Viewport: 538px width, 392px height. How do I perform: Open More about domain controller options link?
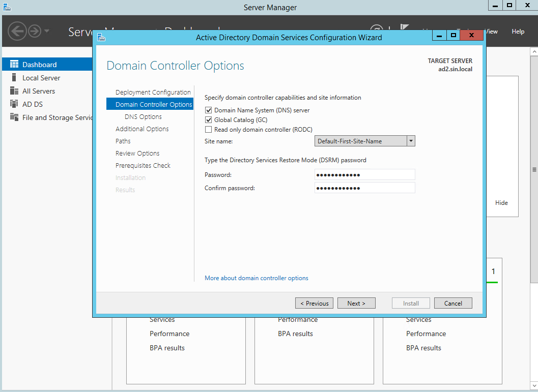coord(257,278)
